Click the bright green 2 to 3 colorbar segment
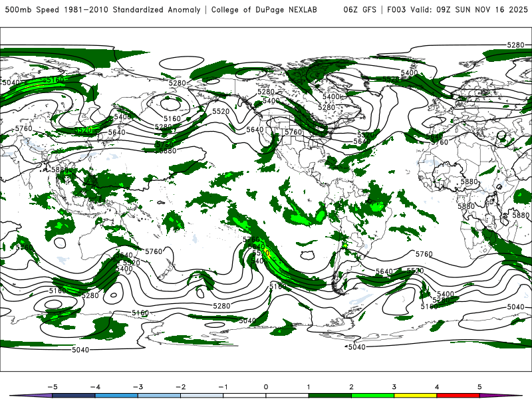This screenshot has width=532, height=399. point(372,396)
